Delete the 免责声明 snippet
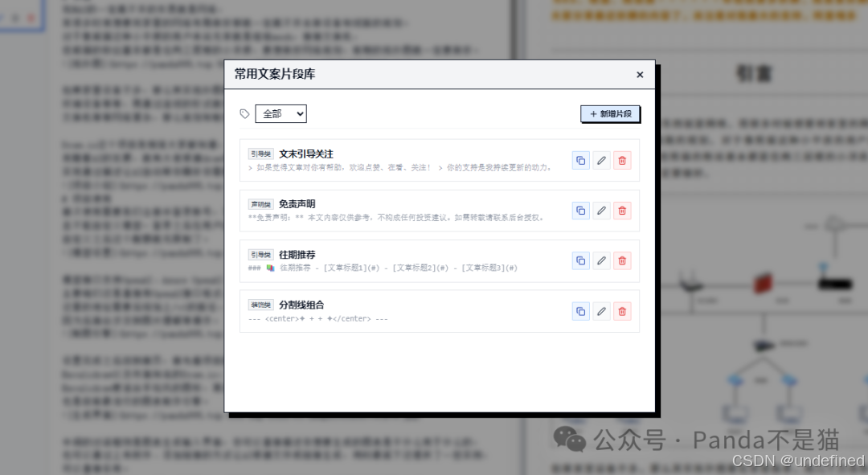Screen dimensions: 868x475 (x=622, y=211)
